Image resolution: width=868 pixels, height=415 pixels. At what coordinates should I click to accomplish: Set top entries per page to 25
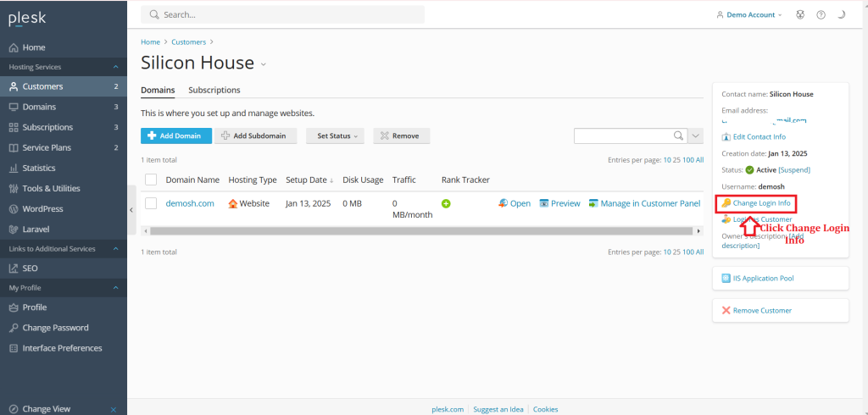click(676, 160)
